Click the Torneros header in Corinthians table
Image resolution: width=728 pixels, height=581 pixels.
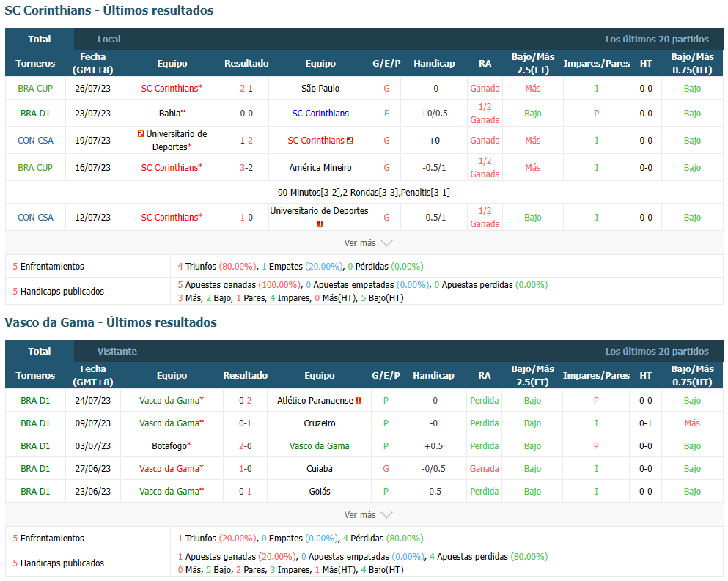tap(35, 64)
